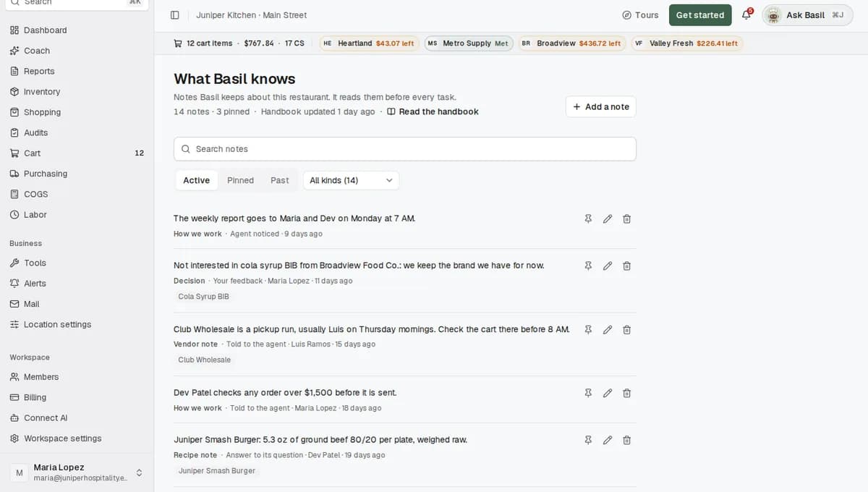
Task: Open Connect AI
Action: pos(77,418)
